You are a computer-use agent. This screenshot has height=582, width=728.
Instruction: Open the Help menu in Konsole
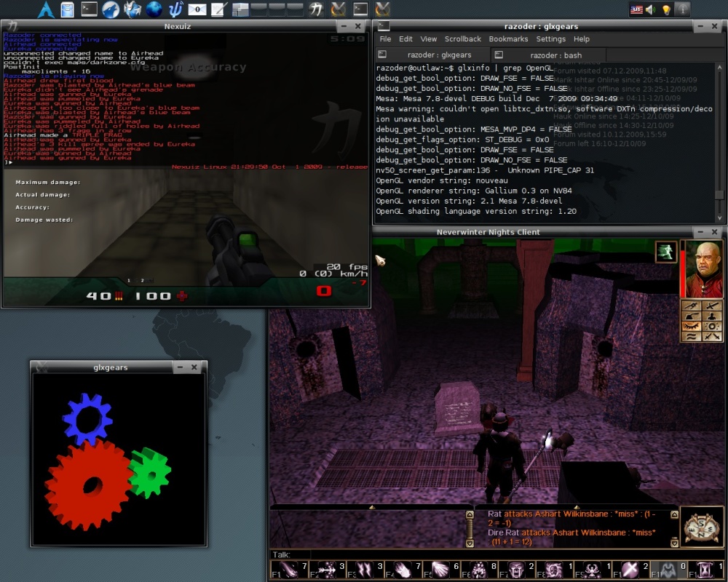[581, 39]
